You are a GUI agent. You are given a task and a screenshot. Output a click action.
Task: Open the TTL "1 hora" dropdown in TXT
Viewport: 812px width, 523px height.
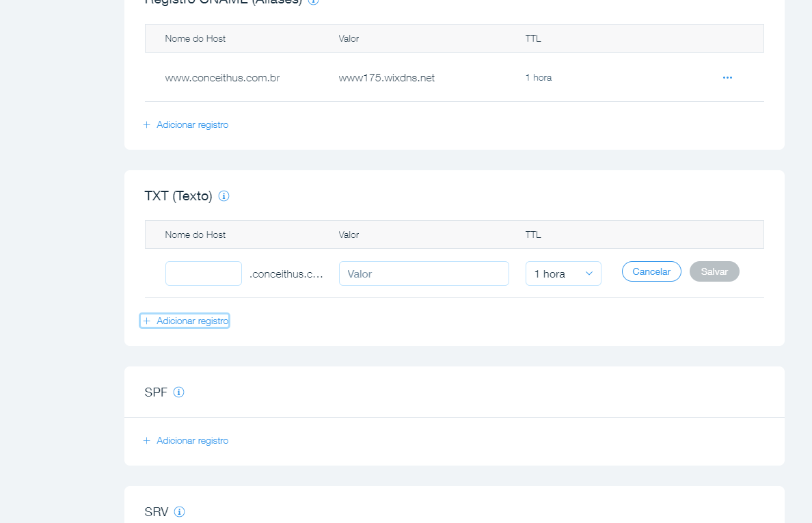point(563,273)
